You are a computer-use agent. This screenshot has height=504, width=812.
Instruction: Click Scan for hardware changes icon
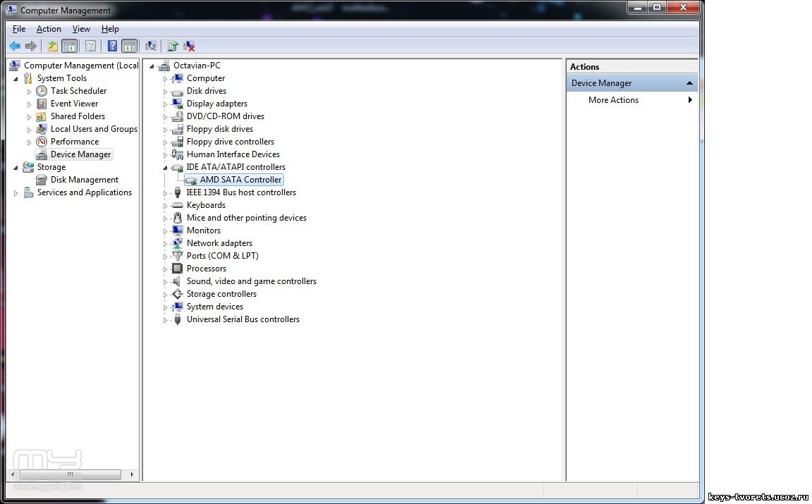click(151, 46)
